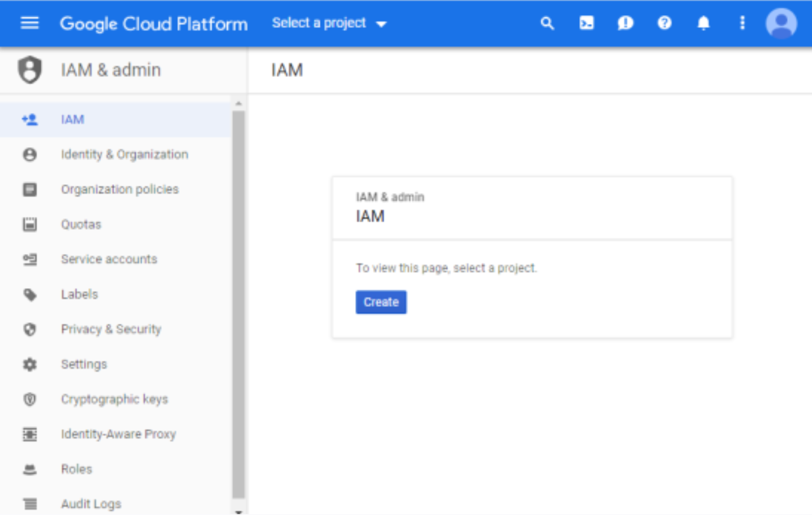This screenshot has height=515, width=812.
Task: Click the IAM & admin sidebar heading
Action: click(x=111, y=70)
